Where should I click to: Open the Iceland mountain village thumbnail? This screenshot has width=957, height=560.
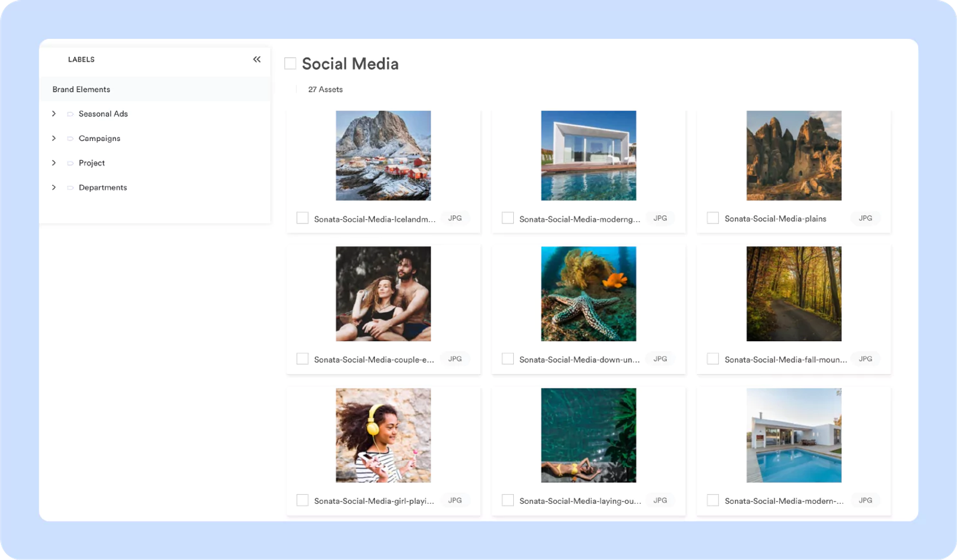[383, 155]
